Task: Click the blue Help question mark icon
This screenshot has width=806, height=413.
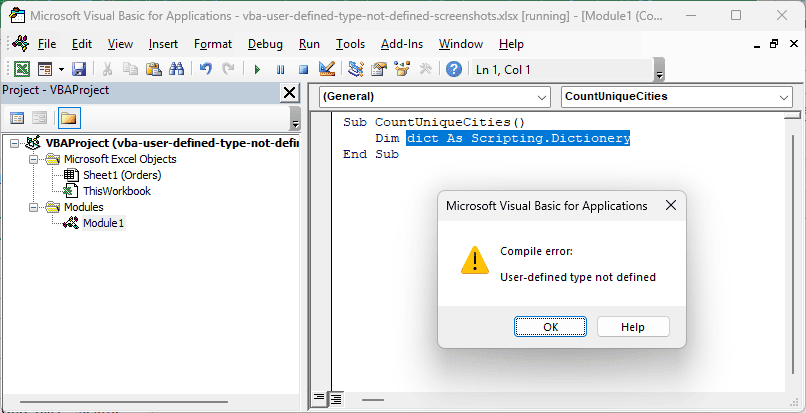Action: click(454, 69)
